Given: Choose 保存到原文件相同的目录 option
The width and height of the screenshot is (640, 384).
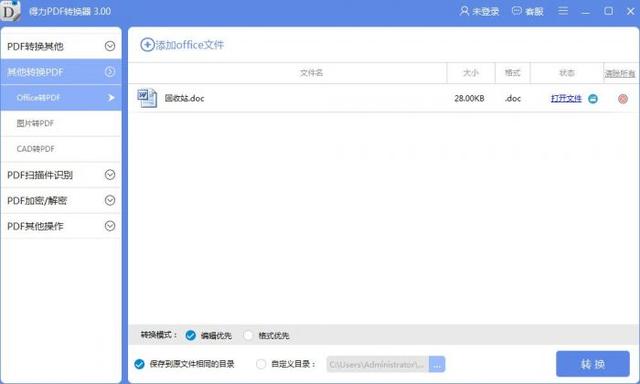Looking at the screenshot, I should point(139,364).
